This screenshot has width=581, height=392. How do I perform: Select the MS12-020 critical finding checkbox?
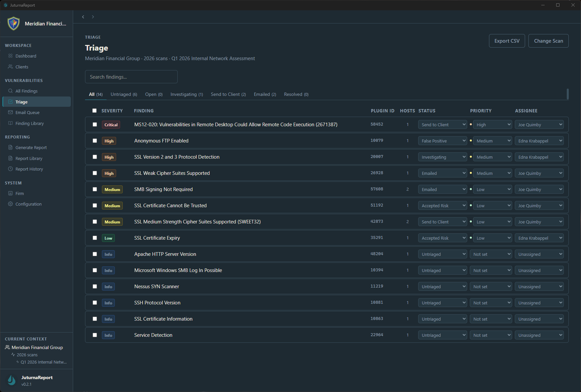click(x=95, y=125)
